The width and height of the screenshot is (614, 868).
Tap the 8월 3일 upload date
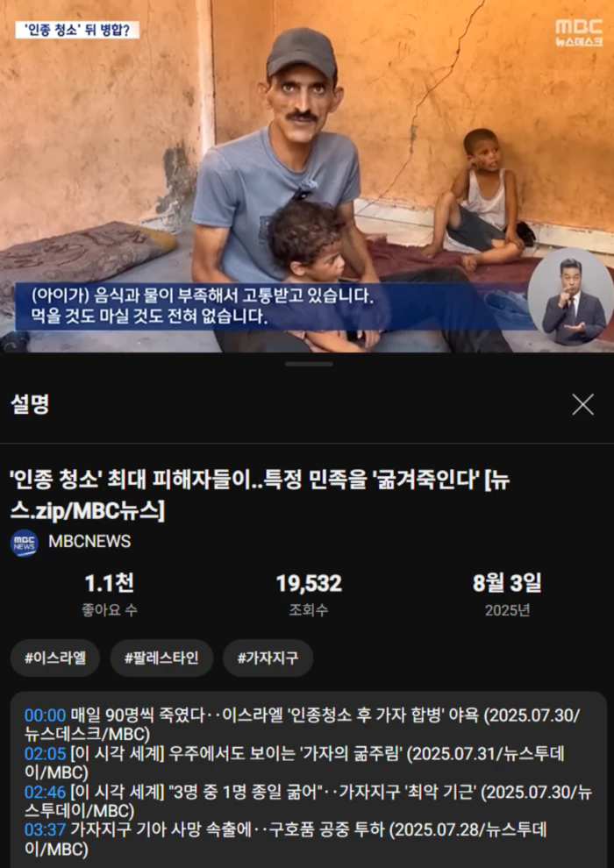click(x=507, y=583)
